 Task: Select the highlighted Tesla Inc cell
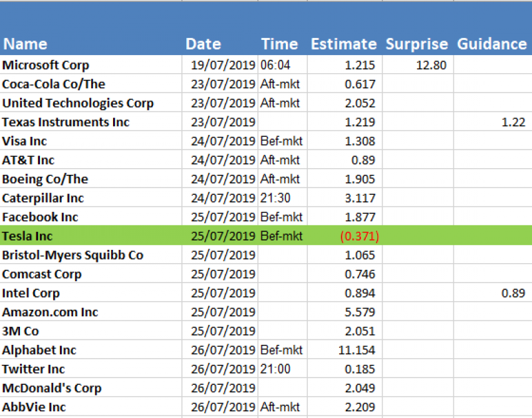(90, 236)
